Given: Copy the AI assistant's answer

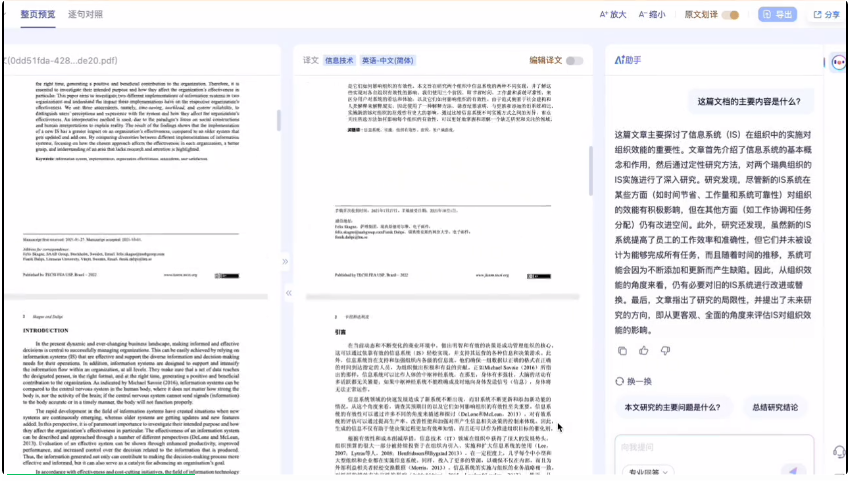Looking at the screenshot, I should point(622,351).
